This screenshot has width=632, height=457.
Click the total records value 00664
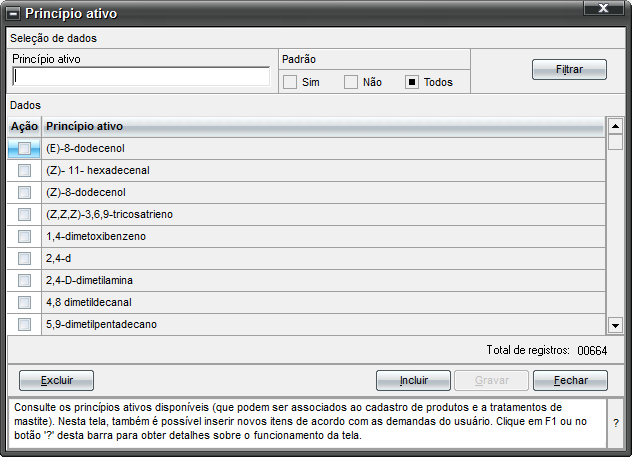point(592,351)
